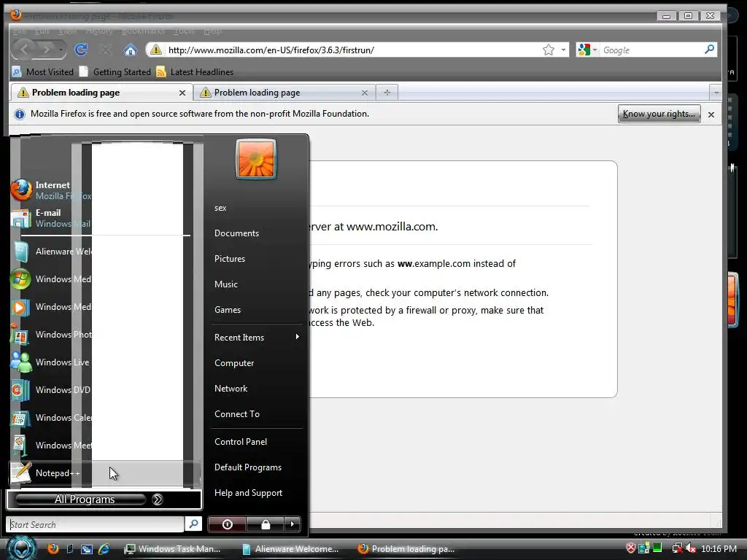Dismiss the Mozilla info bar

click(x=711, y=114)
